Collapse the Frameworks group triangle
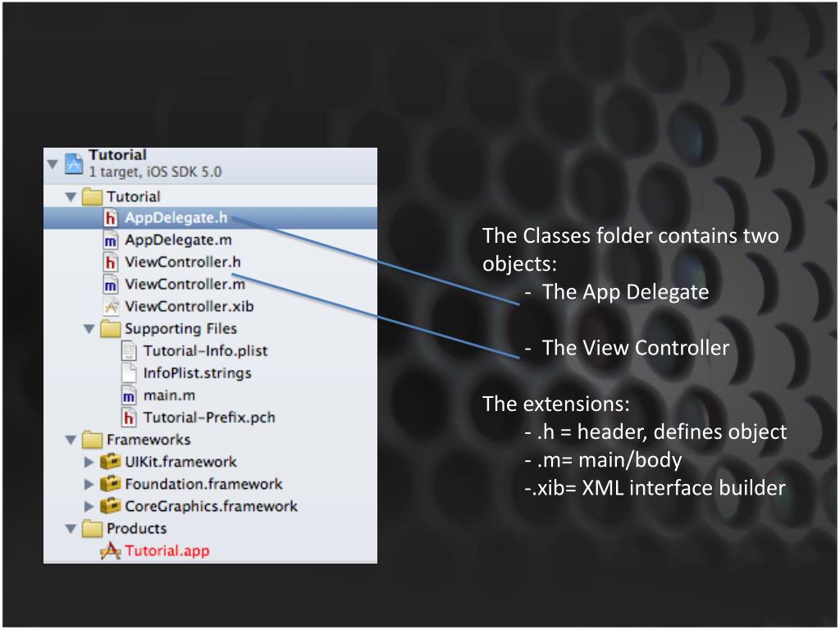This screenshot has height=630, width=840. 71,440
